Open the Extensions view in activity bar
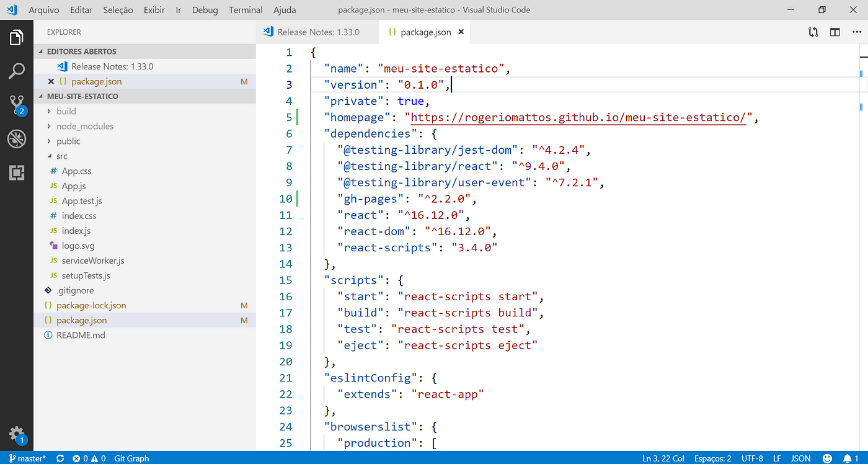 17,172
